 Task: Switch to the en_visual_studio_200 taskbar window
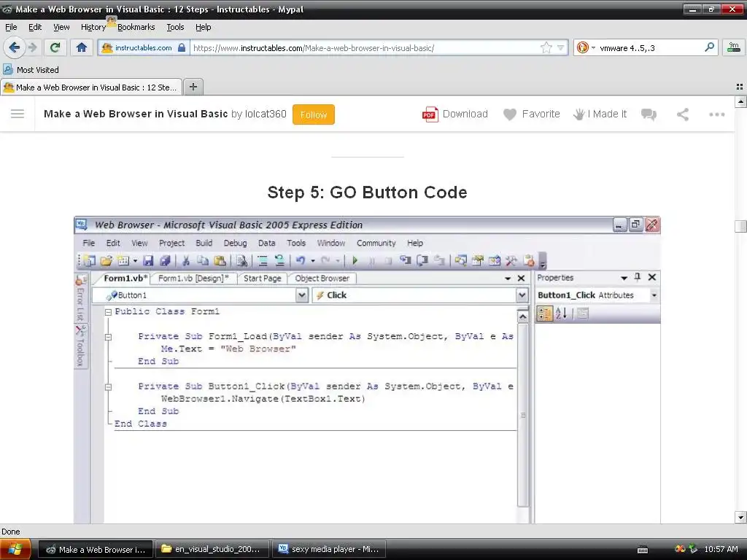tap(212, 549)
